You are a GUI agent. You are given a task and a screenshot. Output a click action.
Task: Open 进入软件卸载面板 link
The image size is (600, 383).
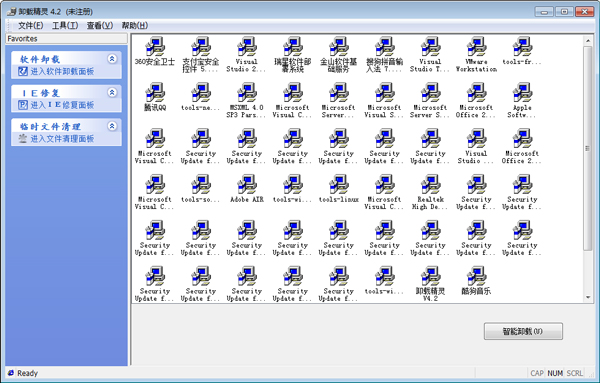[x=62, y=71]
